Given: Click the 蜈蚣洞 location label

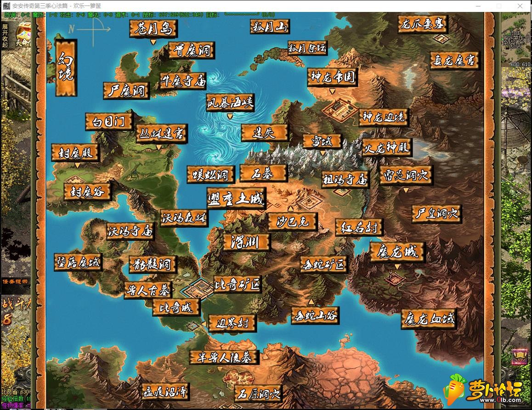Looking at the screenshot, I should (x=211, y=175).
